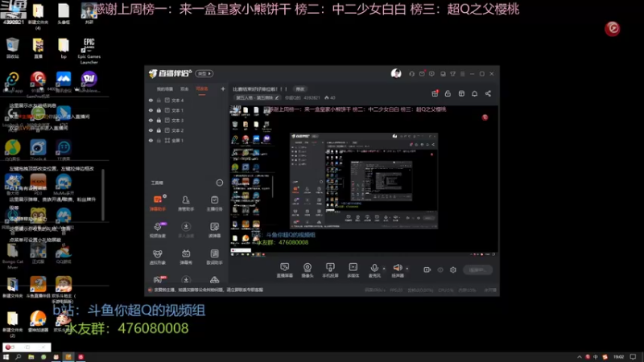644x362 pixels.
Task: Open the streamer tasks tool
Action: (x=214, y=203)
